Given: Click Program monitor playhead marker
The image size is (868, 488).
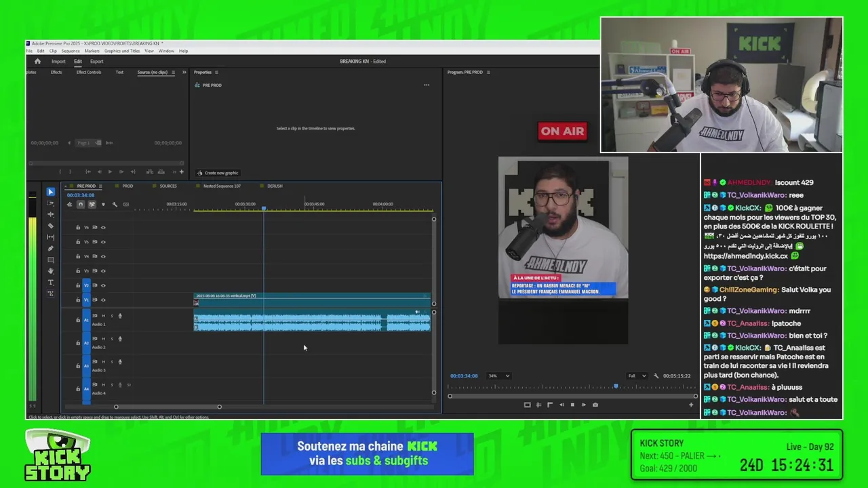Looking at the screenshot, I should click(616, 386).
